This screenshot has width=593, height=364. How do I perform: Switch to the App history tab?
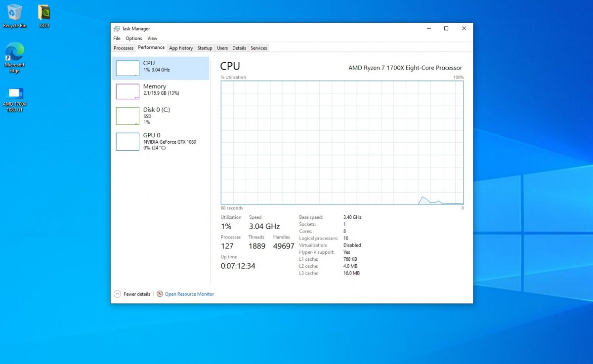(x=181, y=48)
